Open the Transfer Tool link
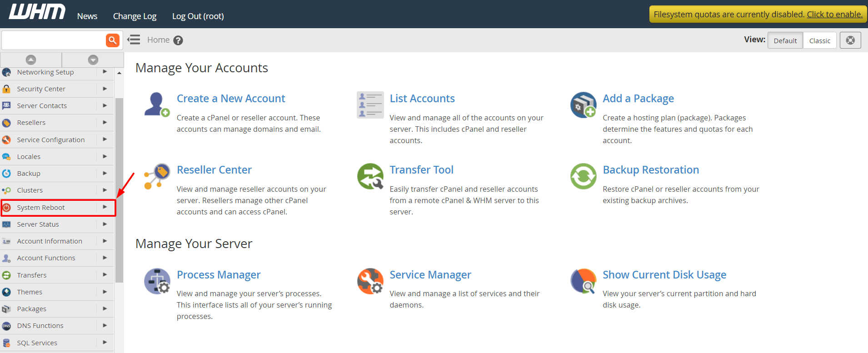 (421, 170)
